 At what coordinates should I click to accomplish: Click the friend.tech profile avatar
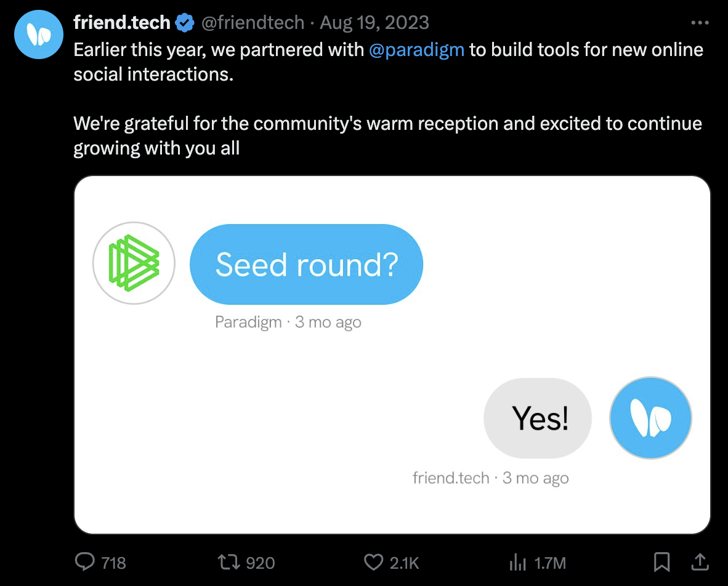(x=39, y=34)
